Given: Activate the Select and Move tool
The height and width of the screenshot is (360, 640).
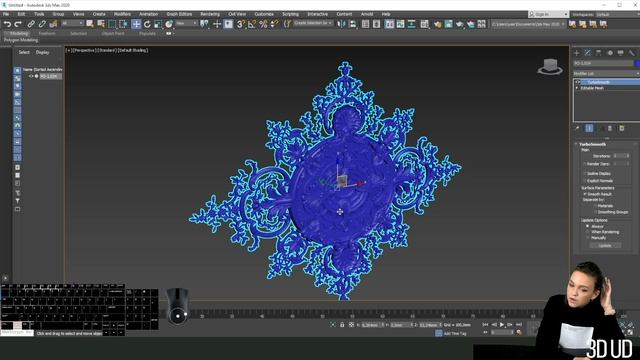Looking at the screenshot, I should pyautogui.click(x=136, y=24).
